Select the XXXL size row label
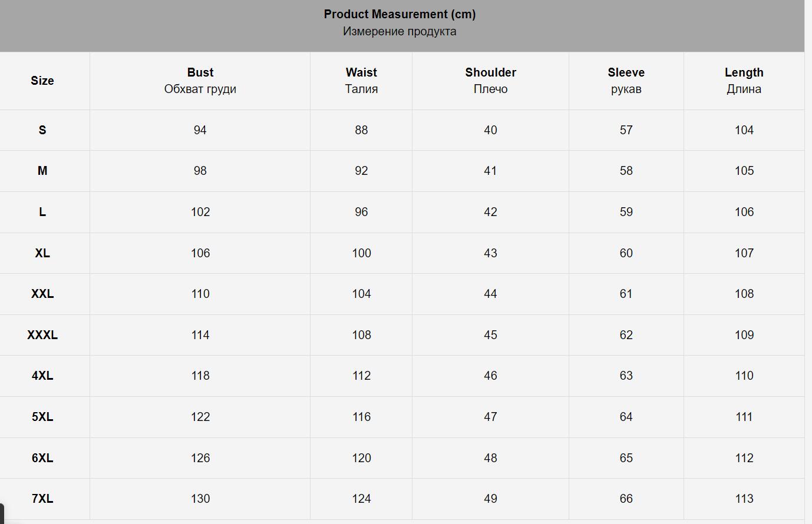 click(42, 335)
